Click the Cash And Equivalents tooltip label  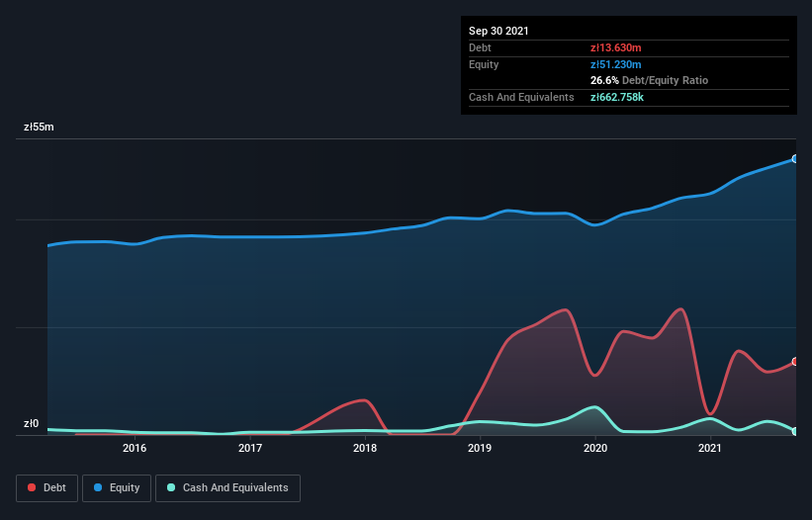click(x=521, y=97)
